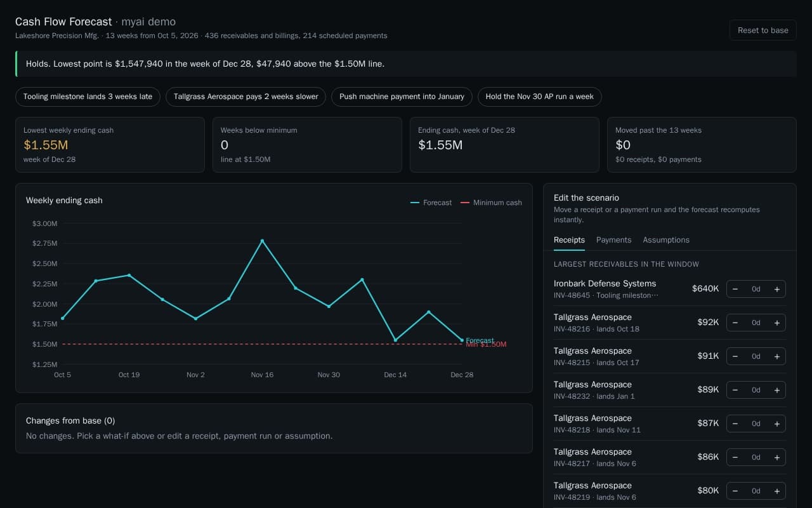Plus button for Ironbark Defense Systems $640K
812x508 pixels.
pyautogui.click(x=776, y=289)
